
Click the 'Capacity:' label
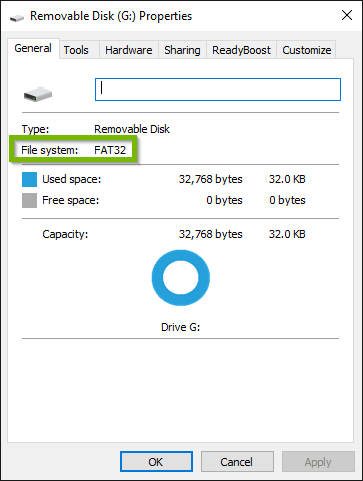pos(65,234)
